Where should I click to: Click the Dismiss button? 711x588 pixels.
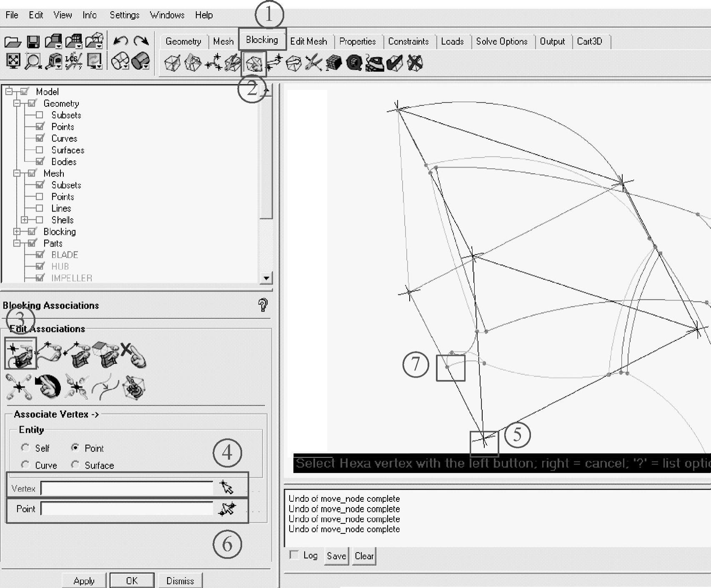pyautogui.click(x=180, y=581)
